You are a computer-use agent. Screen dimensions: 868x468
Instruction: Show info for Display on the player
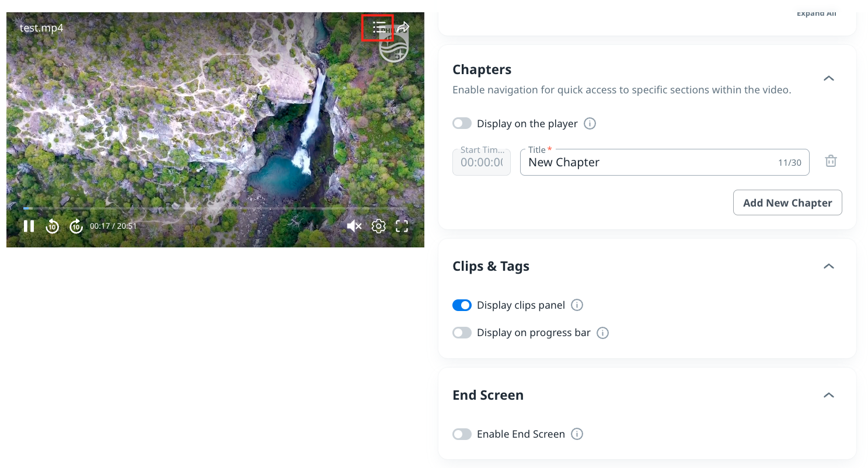[x=590, y=124]
